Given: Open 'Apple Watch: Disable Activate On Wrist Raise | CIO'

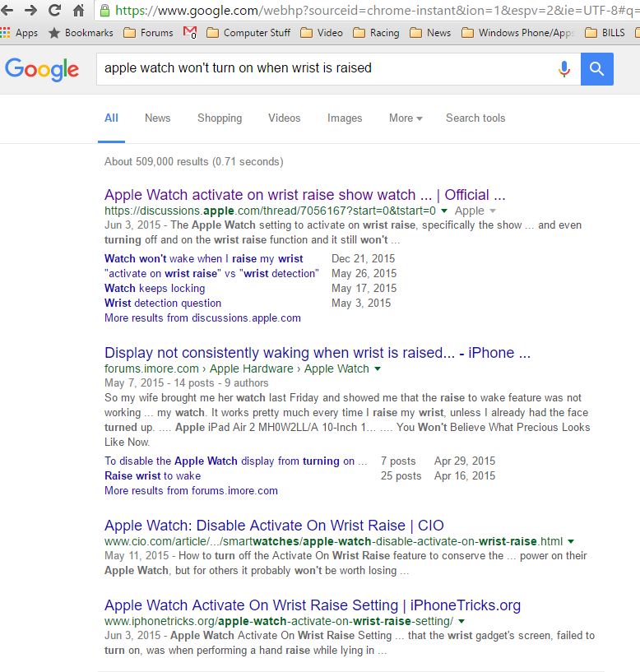Looking at the screenshot, I should pyautogui.click(x=274, y=526).
